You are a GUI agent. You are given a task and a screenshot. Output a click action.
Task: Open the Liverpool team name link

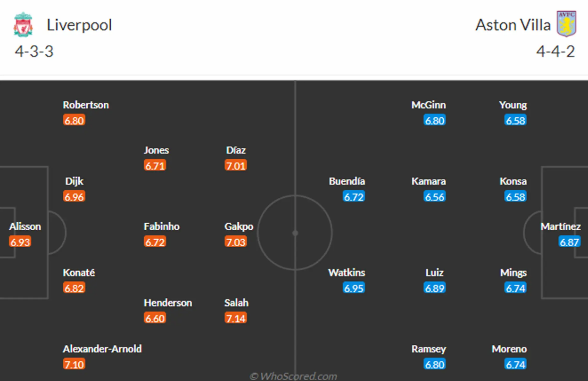(79, 25)
